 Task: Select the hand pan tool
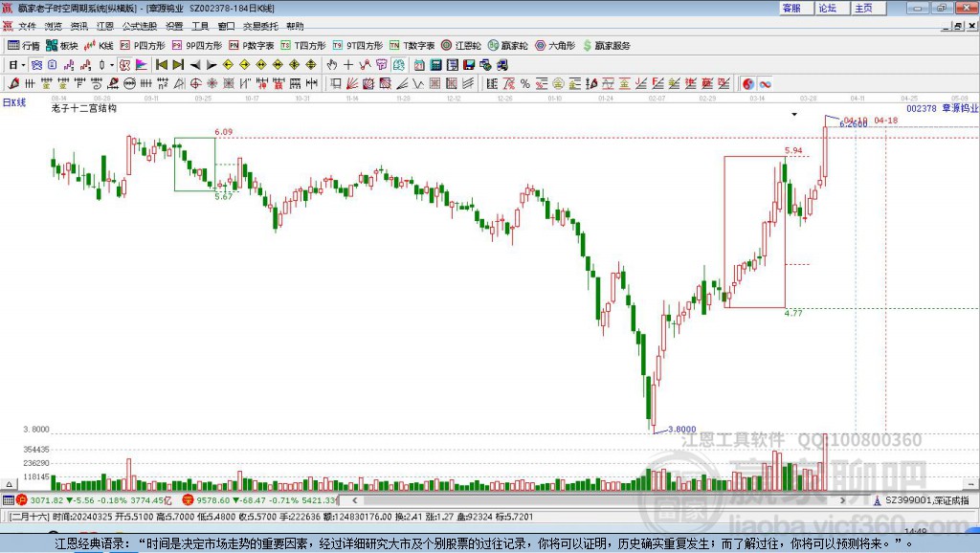332,65
